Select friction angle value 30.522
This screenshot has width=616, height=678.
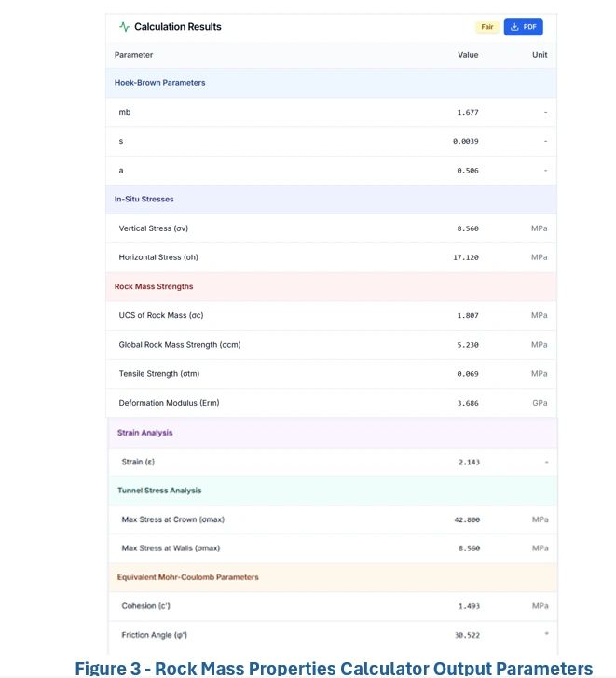(467, 635)
